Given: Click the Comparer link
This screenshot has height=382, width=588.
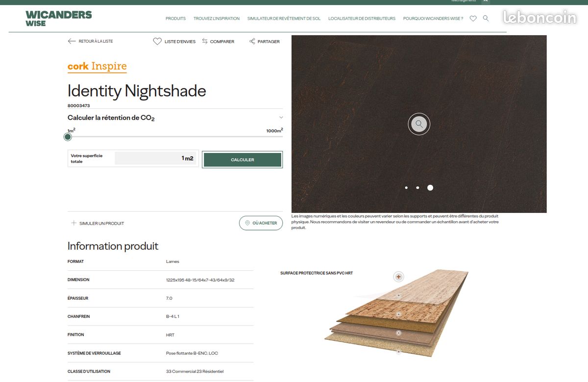Looking at the screenshot, I should pyautogui.click(x=222, y=42).
